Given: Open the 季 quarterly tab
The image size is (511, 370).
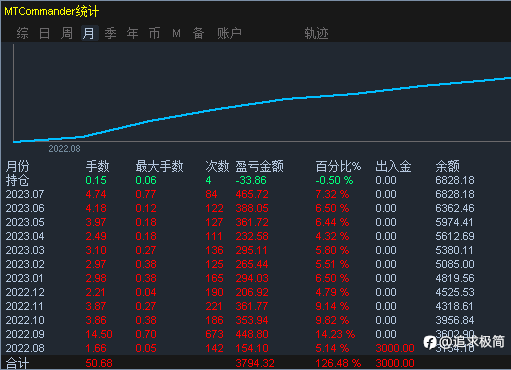Looking at the screenshot, I should click(x=110, y=33).
